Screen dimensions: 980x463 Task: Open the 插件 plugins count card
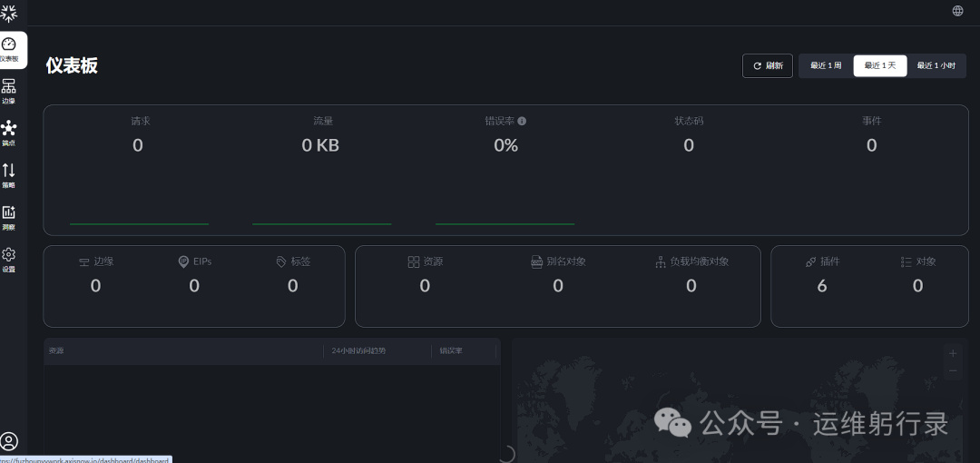pos(822,275)
